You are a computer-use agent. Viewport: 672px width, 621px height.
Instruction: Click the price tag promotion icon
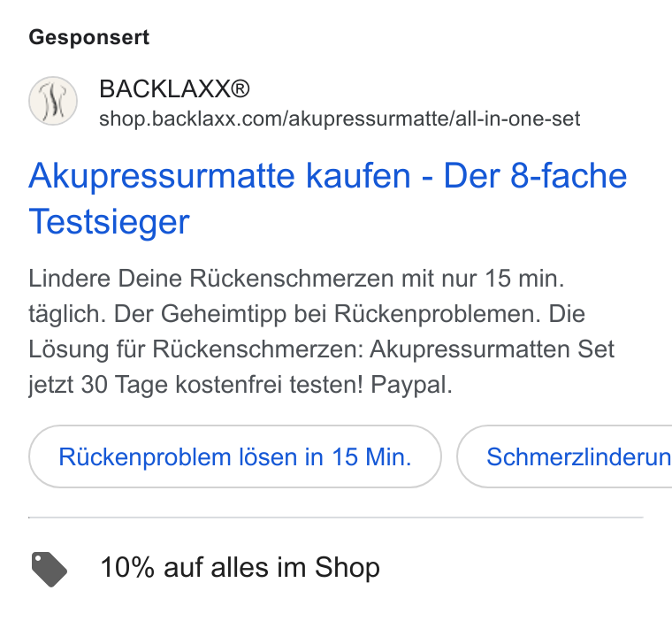(x=50, y=569)
